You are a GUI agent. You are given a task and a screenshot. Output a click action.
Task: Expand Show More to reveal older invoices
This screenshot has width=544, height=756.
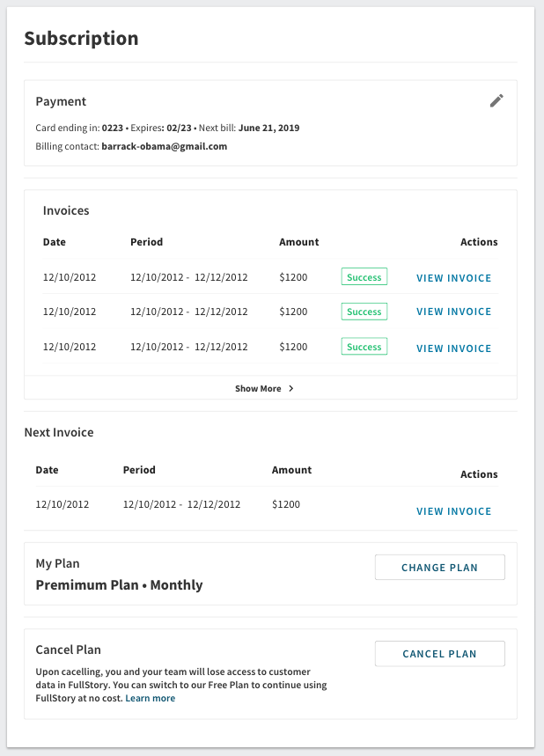coord(260,388)
